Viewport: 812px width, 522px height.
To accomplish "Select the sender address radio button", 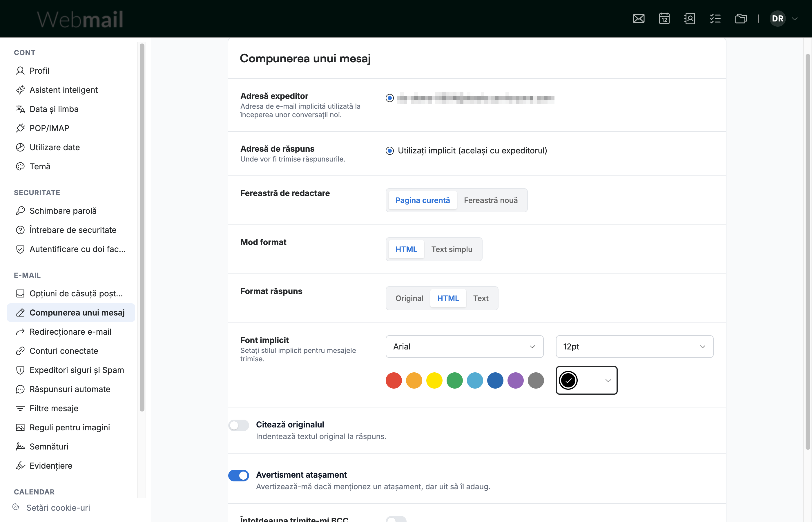I will click(390, 98).
